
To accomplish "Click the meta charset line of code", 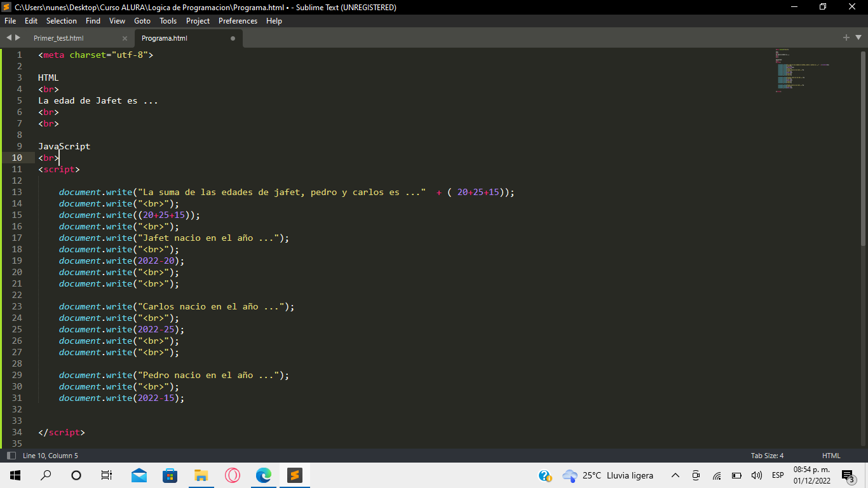I will click(x=96, y=55).
